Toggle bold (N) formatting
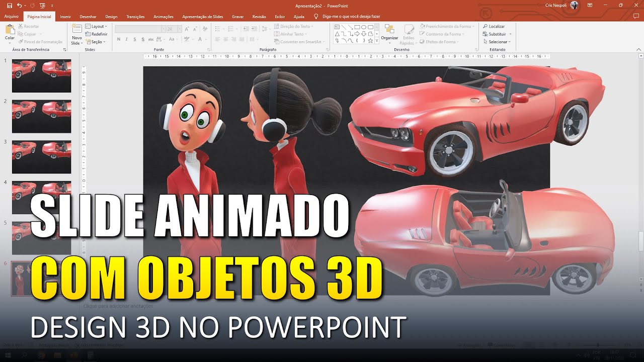The width and height of the screenshot is (644, 362). click(x=119, y=39)
